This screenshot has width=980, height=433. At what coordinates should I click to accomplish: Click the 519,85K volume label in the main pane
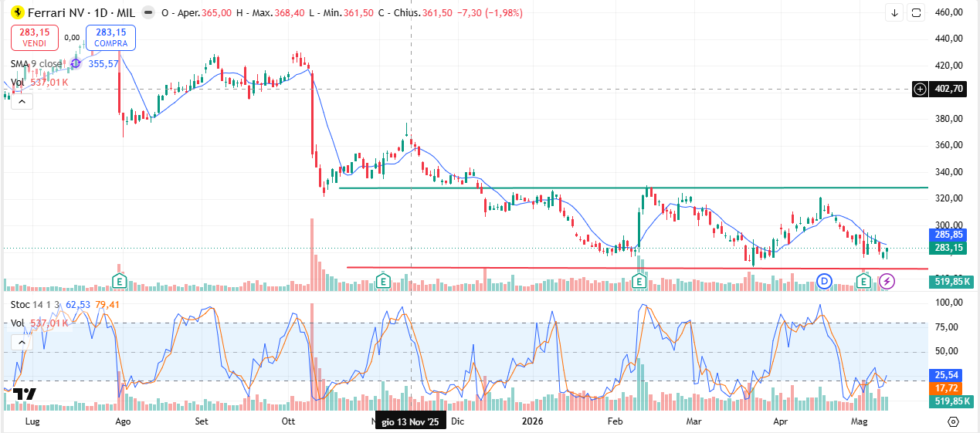coord(950,282)
